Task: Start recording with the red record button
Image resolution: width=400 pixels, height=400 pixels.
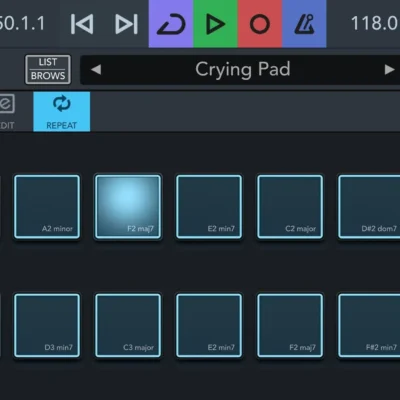Action: (x=260, y=24)
